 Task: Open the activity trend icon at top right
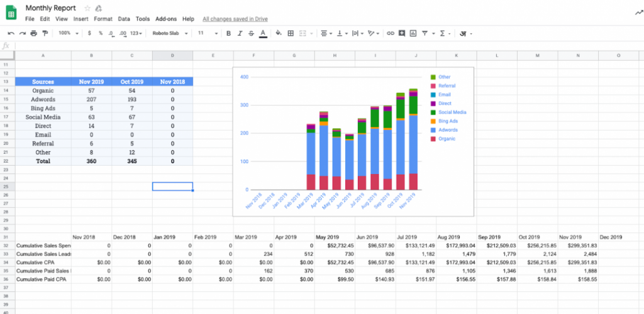639,13
